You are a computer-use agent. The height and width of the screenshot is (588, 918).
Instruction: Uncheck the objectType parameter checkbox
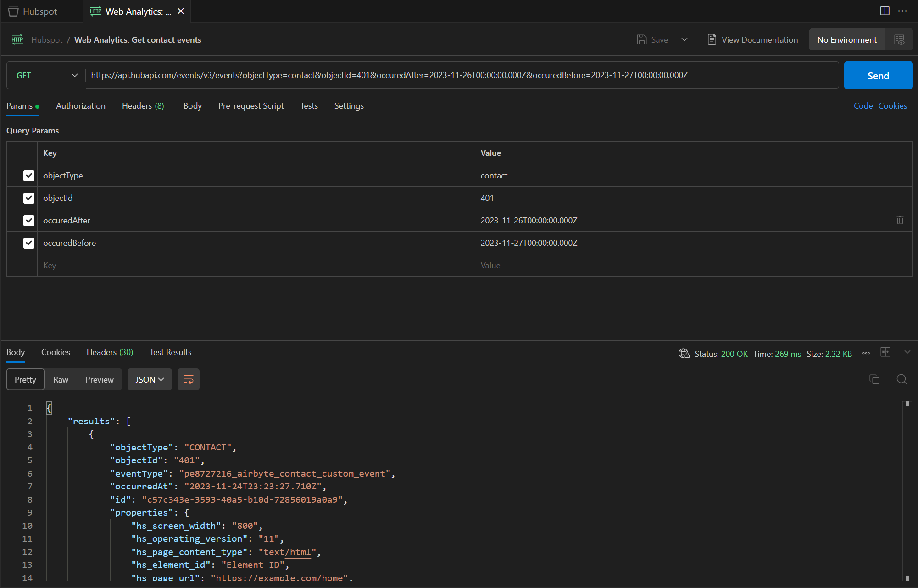[29, 176]
